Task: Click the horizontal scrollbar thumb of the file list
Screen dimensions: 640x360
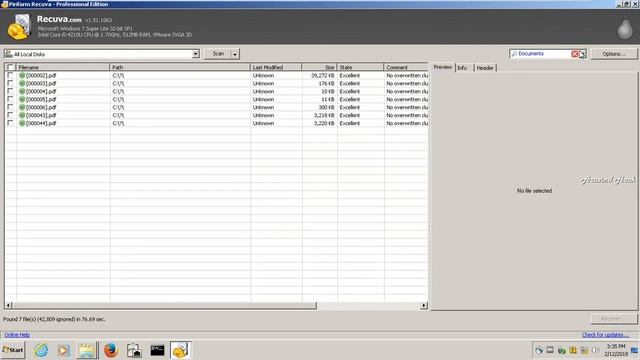Action: pyautogui.click(x=164, y=305)
